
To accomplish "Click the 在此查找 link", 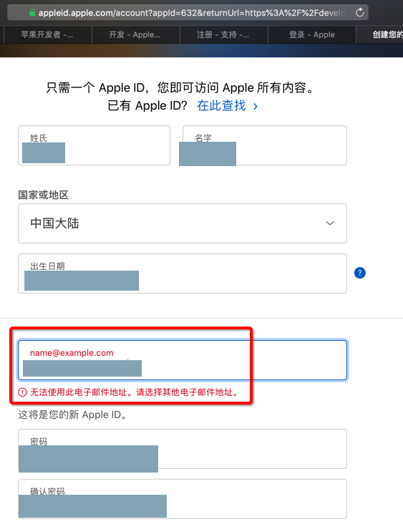I will pyautogui.click(x=221, y=105).
